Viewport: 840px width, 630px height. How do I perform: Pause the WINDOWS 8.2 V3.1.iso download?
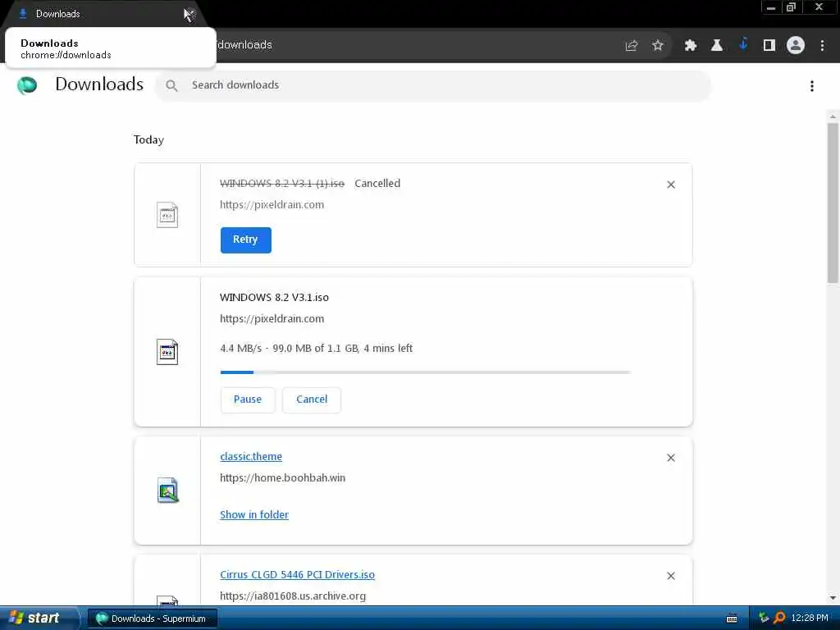click(x=248, y=399)
